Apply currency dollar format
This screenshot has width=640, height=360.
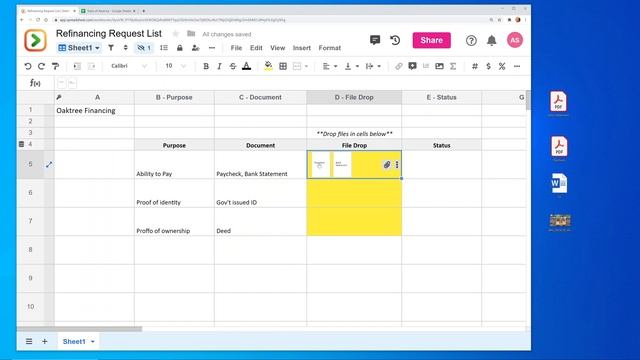(x=488, y=66)
